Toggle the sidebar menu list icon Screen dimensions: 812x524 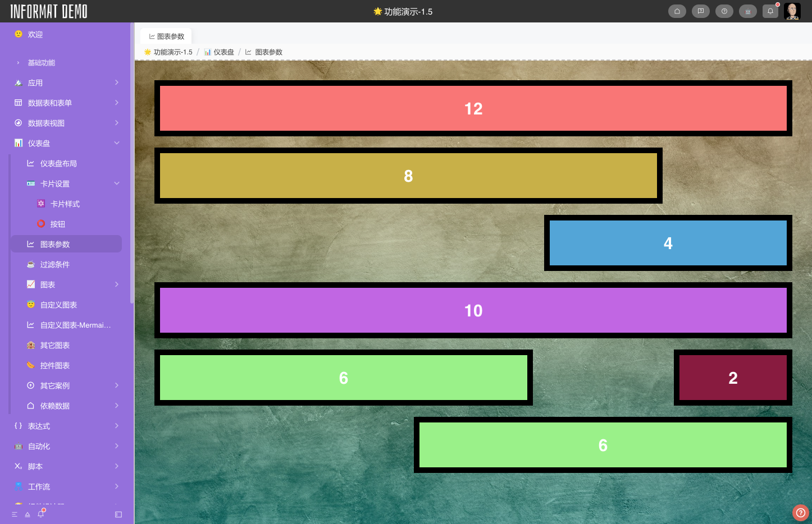[x=15, y=514]
